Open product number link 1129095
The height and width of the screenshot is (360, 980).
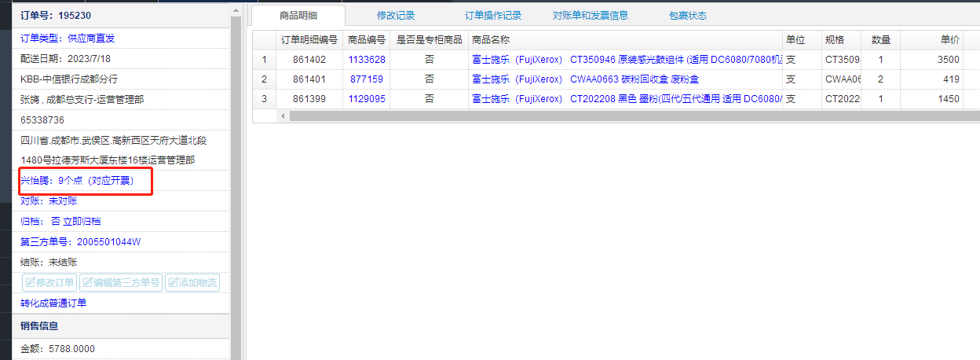[367, 99]
